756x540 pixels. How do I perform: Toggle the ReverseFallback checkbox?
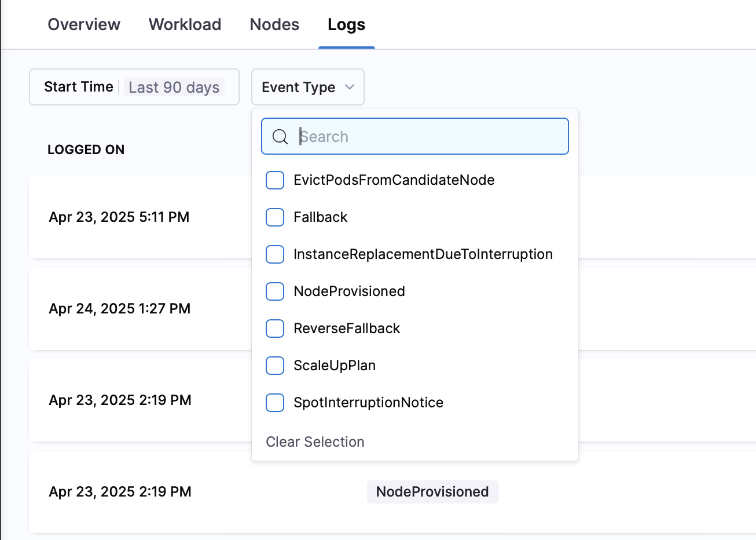click(x=275, y=329)
